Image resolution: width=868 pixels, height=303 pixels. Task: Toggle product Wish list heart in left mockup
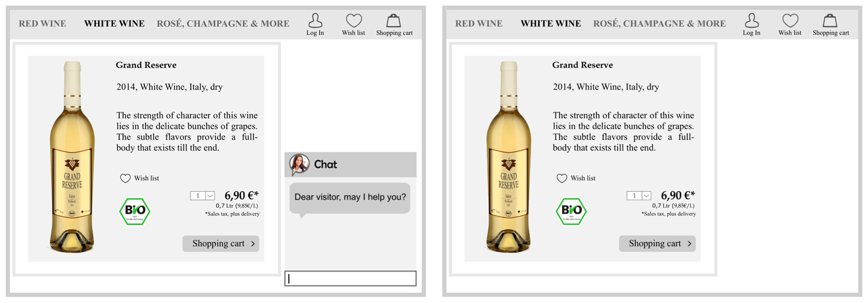click(x=125, y=178)
